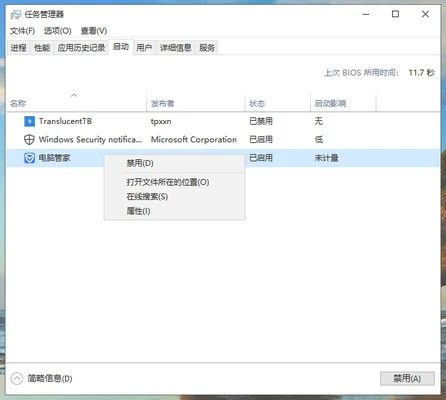Open the 查看(V) menu
The image size is (446, 400).
[94, 31]
